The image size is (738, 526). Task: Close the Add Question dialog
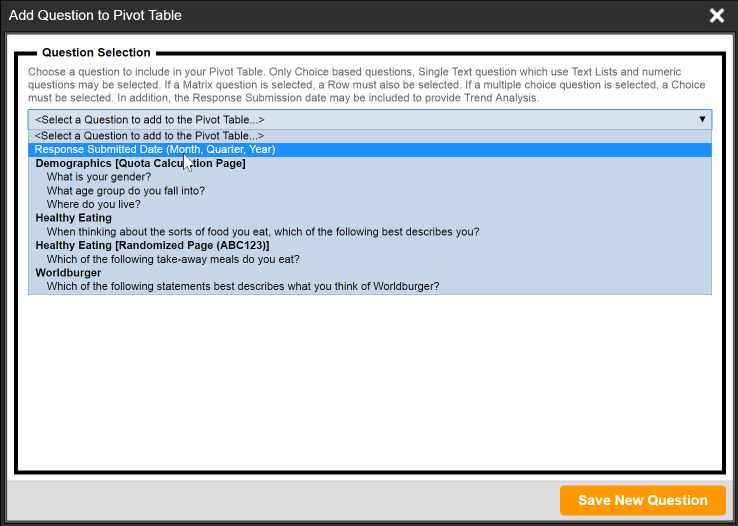(x=716, y=15)
